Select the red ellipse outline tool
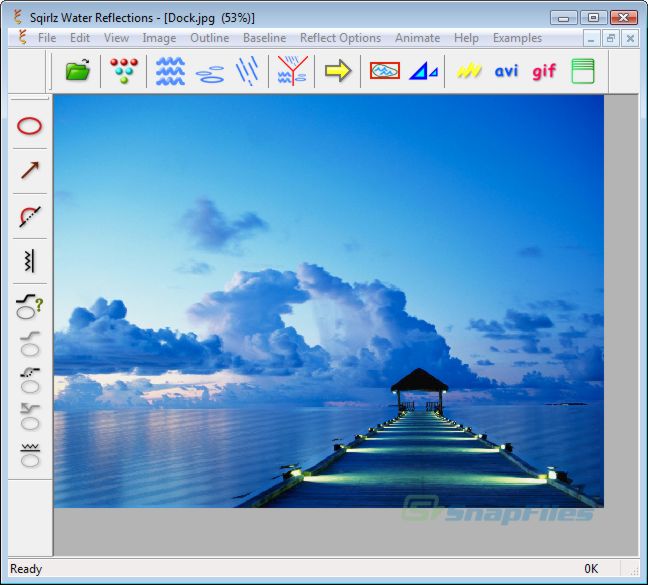This screenshot has height=585, width=648. 29,126
